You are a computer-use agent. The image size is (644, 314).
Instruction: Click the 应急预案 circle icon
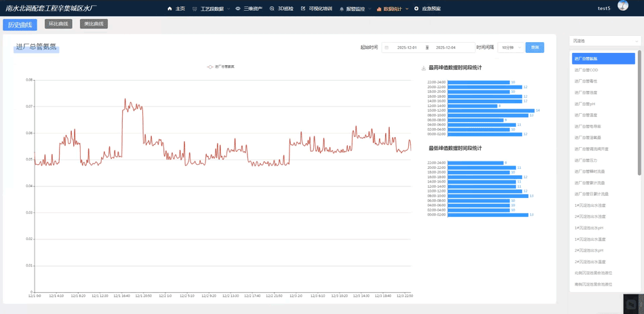coord(416,9)
